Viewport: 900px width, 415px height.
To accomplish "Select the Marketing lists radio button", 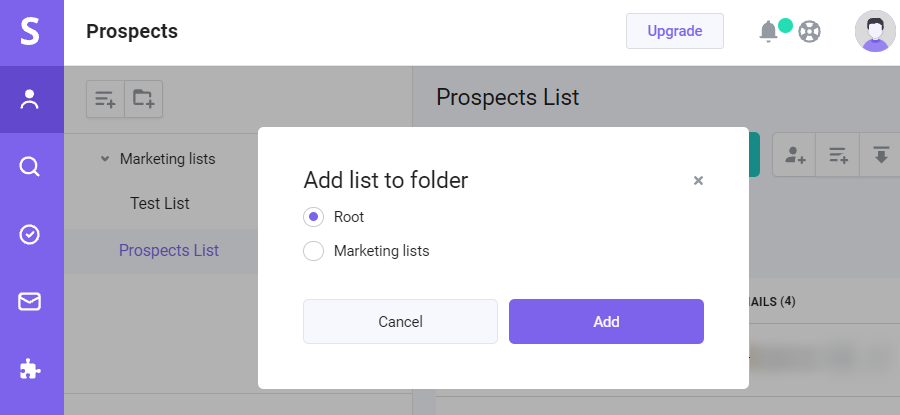I will coord(313,251).
